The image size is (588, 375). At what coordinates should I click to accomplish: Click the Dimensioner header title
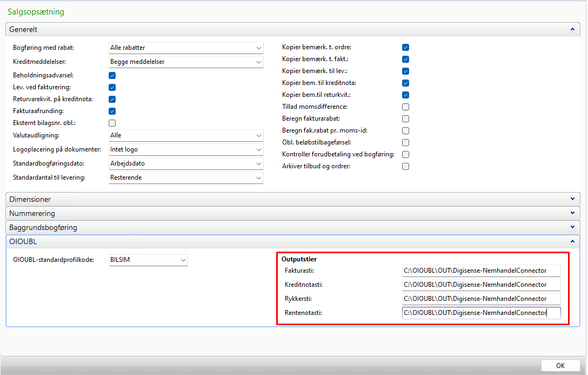pos(30,199)
